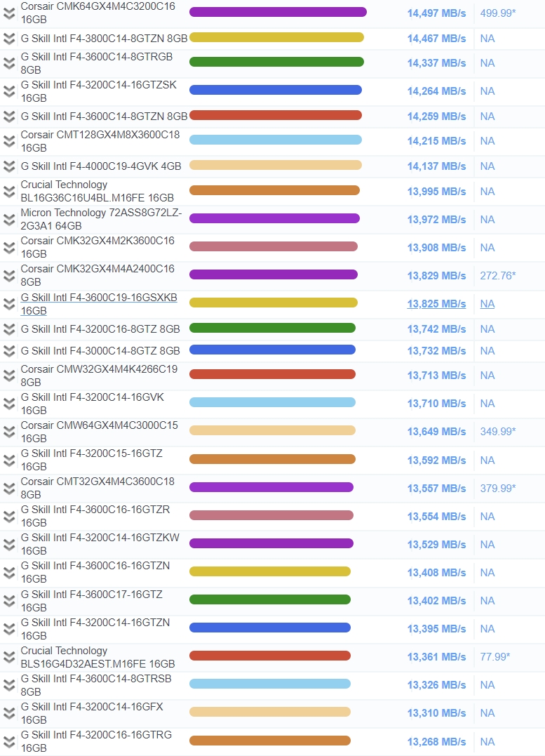Viewport: 545px width, 756px height.
Task: Expand the G Skill F4-3200C16-8GTZ row chevron
Action: [9, 329]
